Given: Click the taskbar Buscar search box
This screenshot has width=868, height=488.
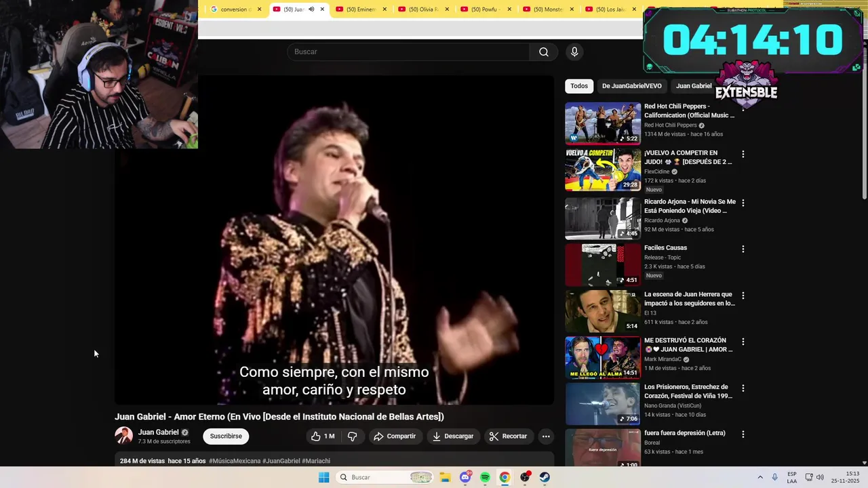Looking at the screenshot, I should tap(384, 477).
